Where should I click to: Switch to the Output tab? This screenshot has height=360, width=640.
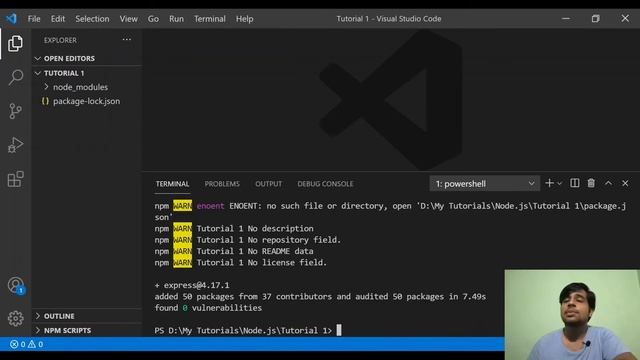coord(269,184)
